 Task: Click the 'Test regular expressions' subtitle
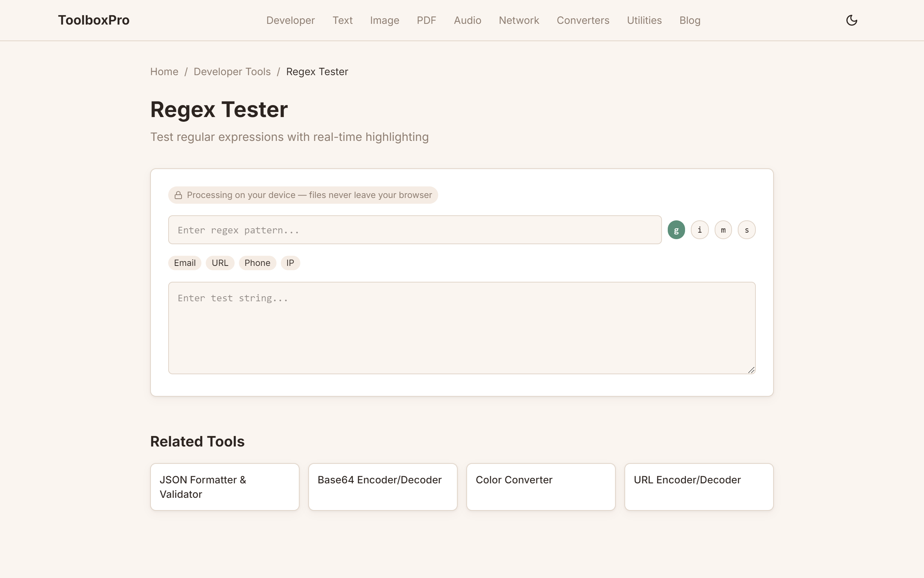289,137
